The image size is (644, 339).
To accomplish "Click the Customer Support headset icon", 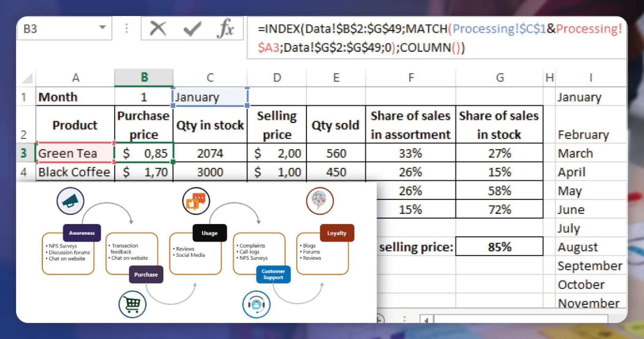I will pyautogui.click(x=256, y=304).
